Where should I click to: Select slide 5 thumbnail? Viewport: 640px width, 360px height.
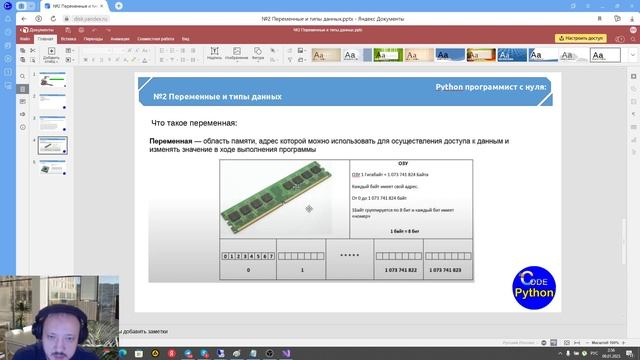pos(53,167)
